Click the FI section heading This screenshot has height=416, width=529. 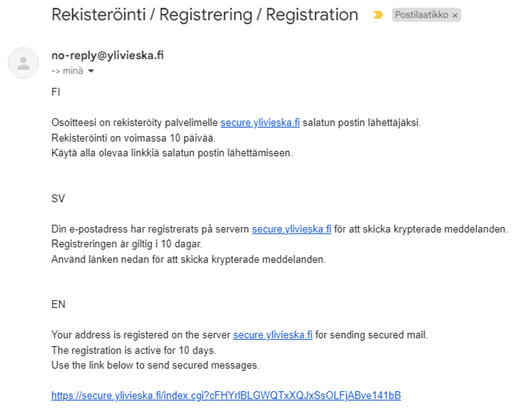[56, 92]
